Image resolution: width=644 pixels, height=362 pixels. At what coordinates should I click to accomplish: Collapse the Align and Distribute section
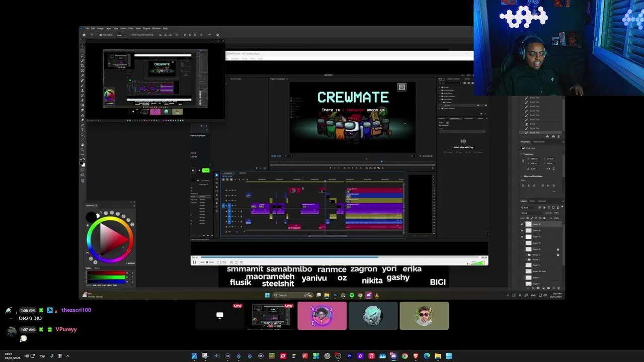521,176
